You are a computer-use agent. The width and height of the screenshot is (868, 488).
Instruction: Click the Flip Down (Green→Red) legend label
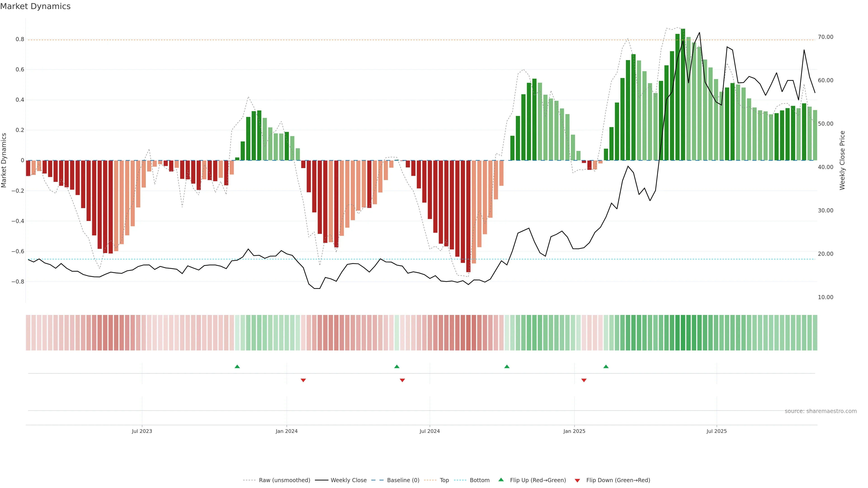coord(618,480)
